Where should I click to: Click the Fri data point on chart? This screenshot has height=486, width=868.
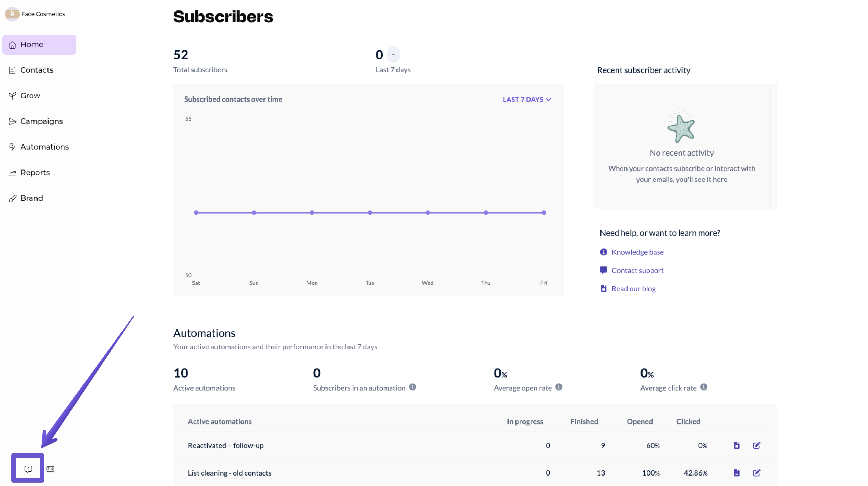click(543, 213)
